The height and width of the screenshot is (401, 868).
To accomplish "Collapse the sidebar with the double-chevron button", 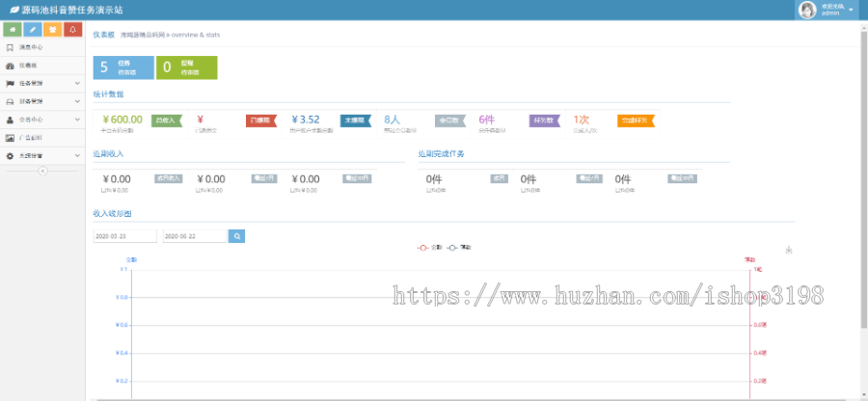I will coord(42,172).
